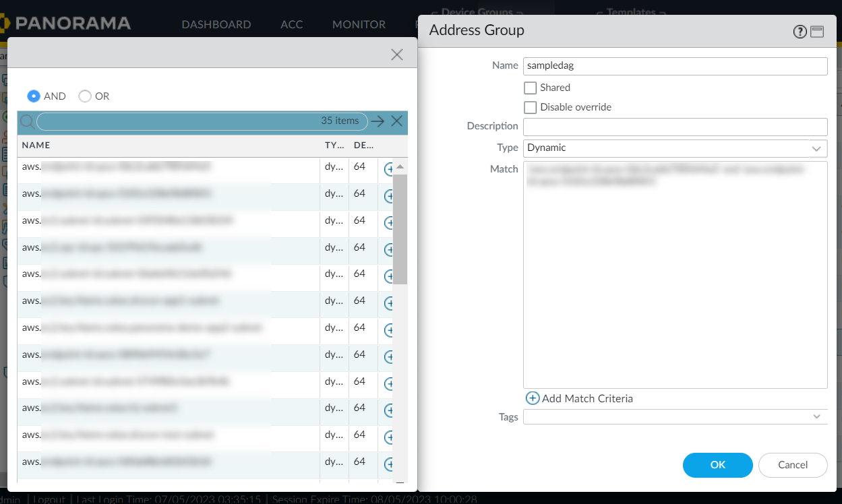The height and width of the screenshot is (504, 842).
Task: Click the Add Match Criteria link
Action: [587, 398]
